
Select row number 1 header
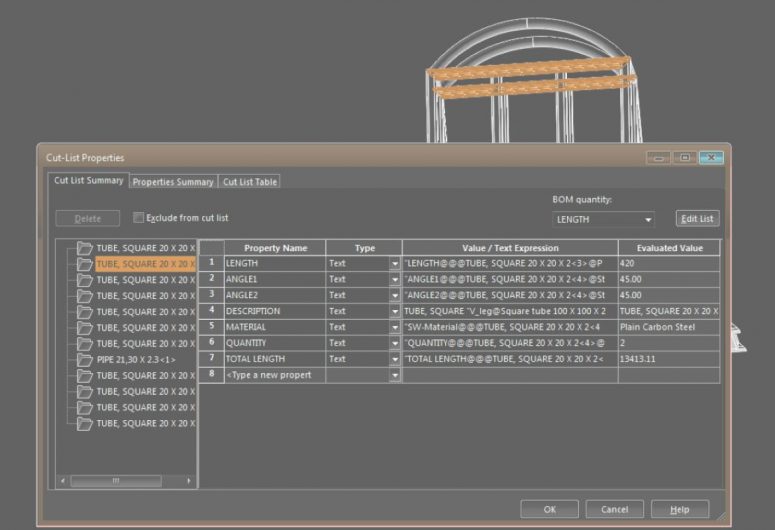pyautogui.click(x=212, y=263)
